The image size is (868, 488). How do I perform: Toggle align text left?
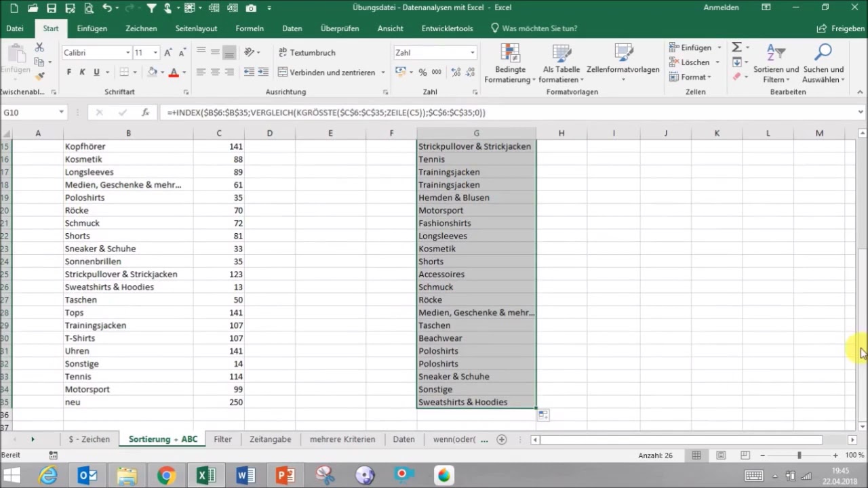click(x=201, y=72)
